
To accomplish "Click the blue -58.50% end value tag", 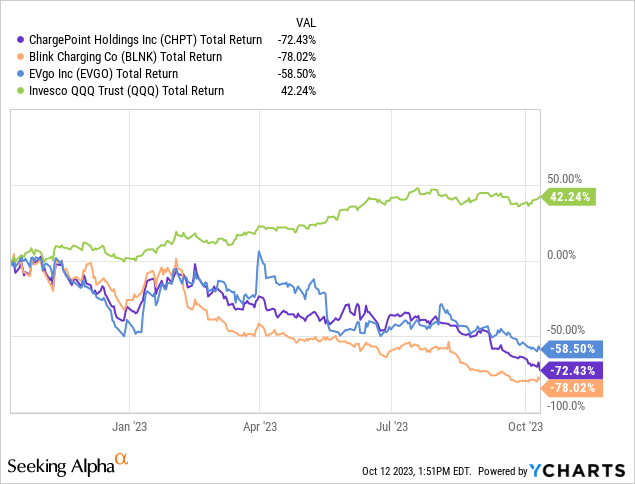I will pyautogui.click(x=572, y=349).
